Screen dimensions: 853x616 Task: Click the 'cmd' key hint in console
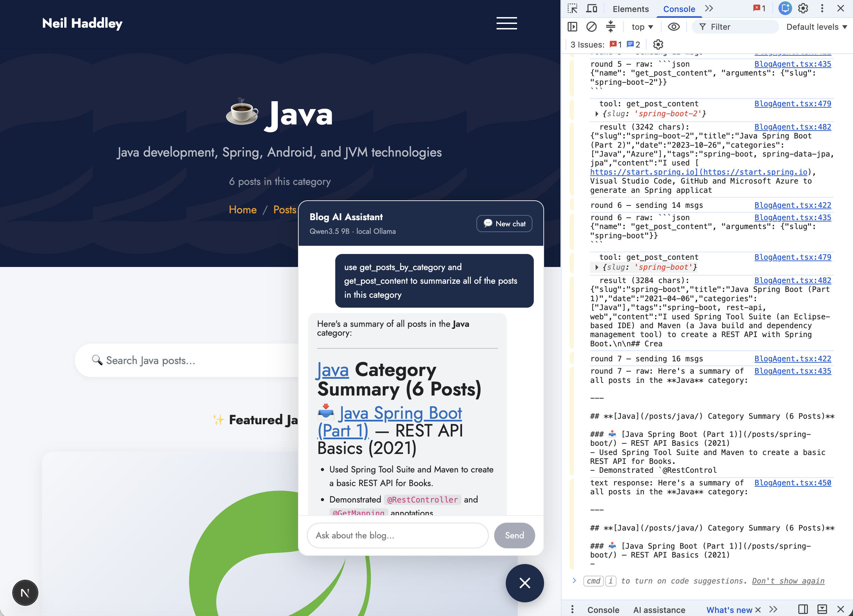click(x=593, y=581)
